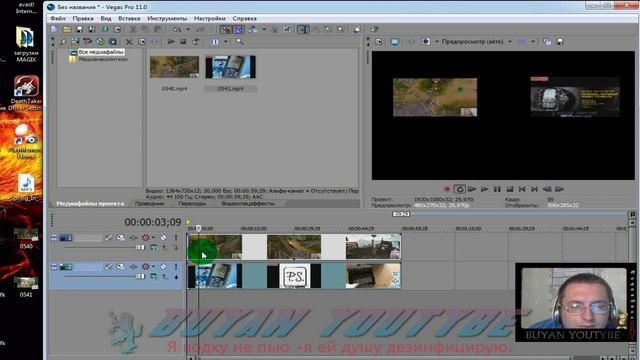
Task: Open the MAGIX downloads desktop icon
Action: [x=26, y=44]
